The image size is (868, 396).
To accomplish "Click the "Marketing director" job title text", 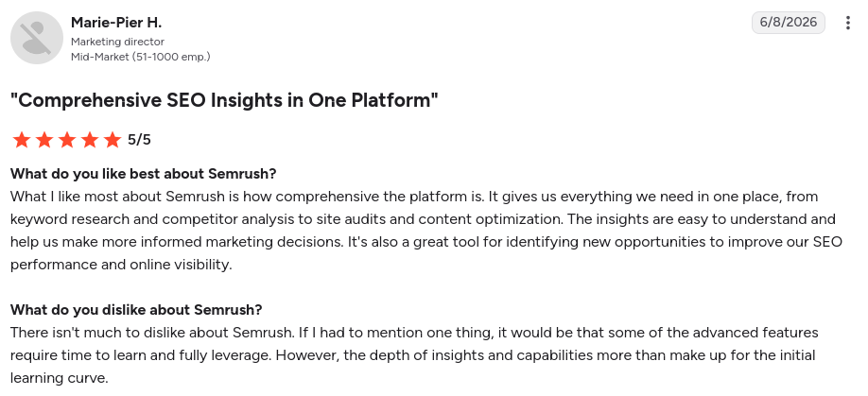I will click(x=117, y=42).
